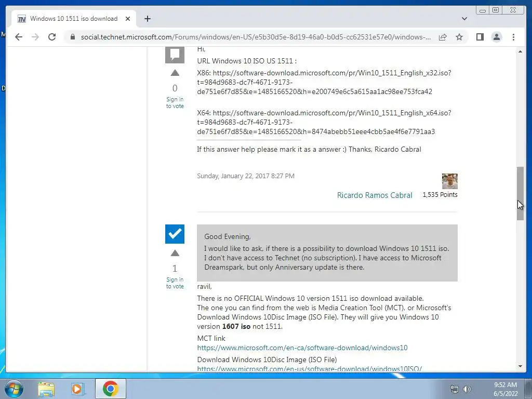Share this page using the share icon
This screenshot has height=399, width=532.
click(443, 37)
